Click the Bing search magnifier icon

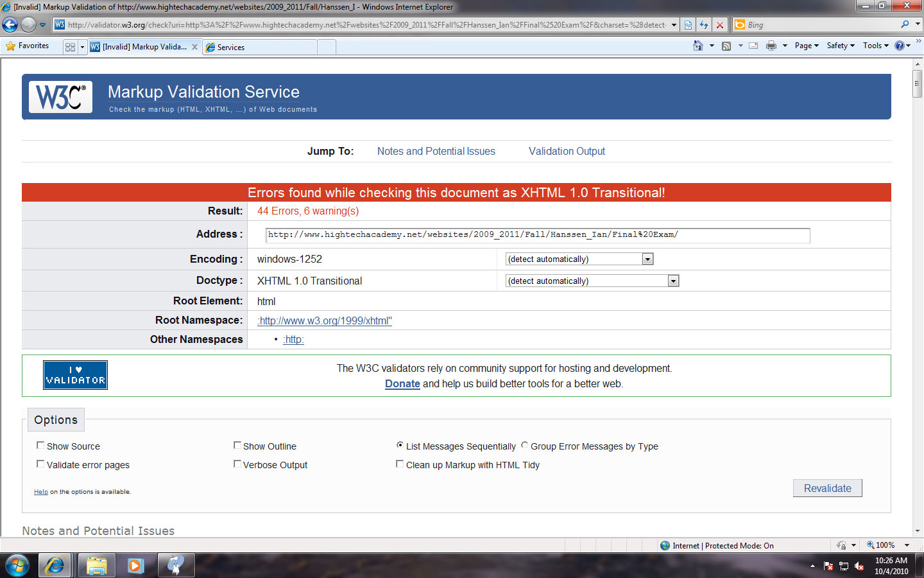click(x=905, y=24)
